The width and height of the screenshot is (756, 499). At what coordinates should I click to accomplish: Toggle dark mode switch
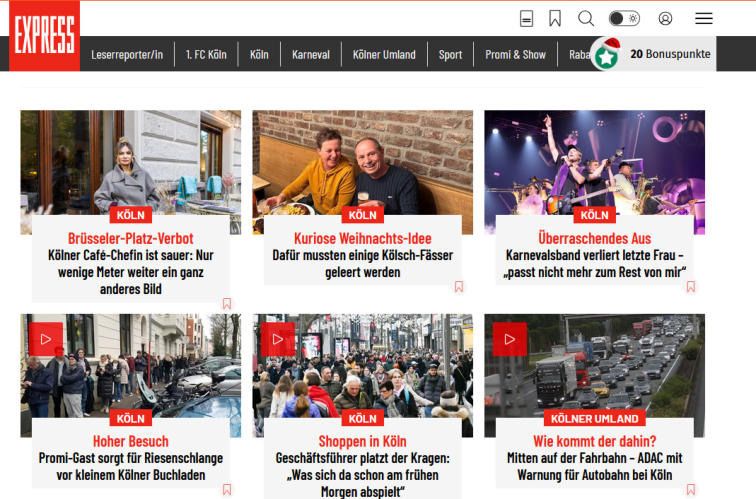624,19
